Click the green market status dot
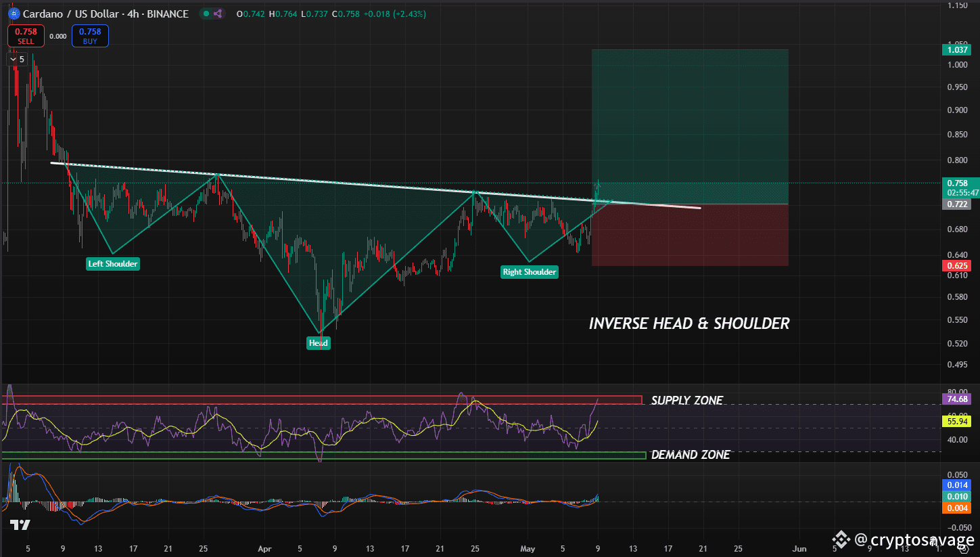 (x=206, y=14)
